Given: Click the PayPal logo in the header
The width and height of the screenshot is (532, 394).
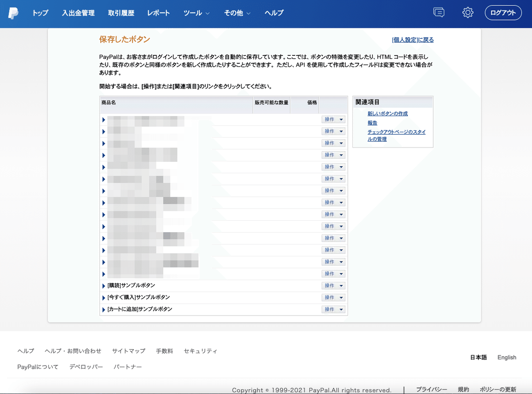Looking at the screenshot, I should point(13,13).
